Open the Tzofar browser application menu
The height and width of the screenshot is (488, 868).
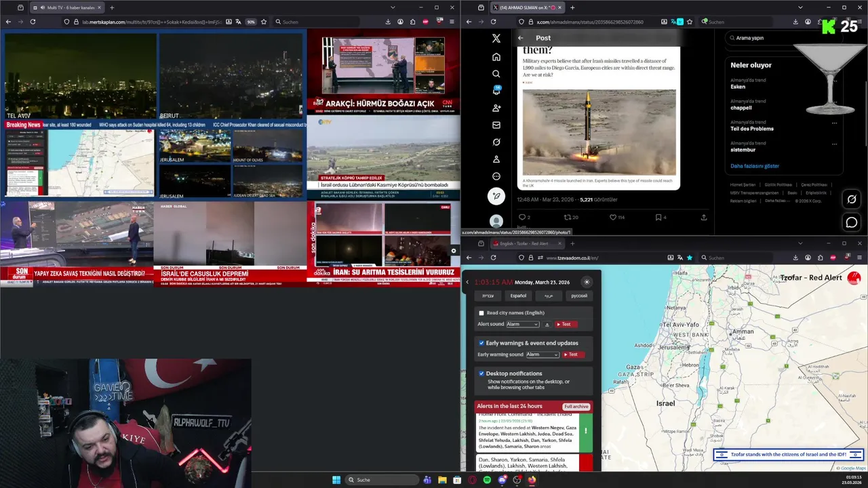click(x=860, y=258)
